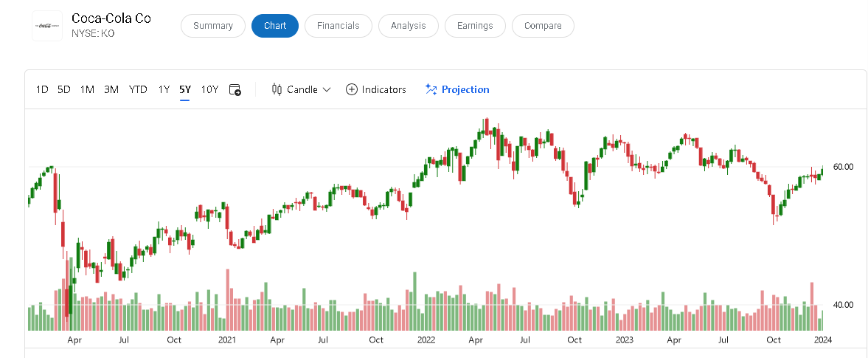The image size is (868, 358).
Task: Select the 1Y time range
Action: click(164, 89)
